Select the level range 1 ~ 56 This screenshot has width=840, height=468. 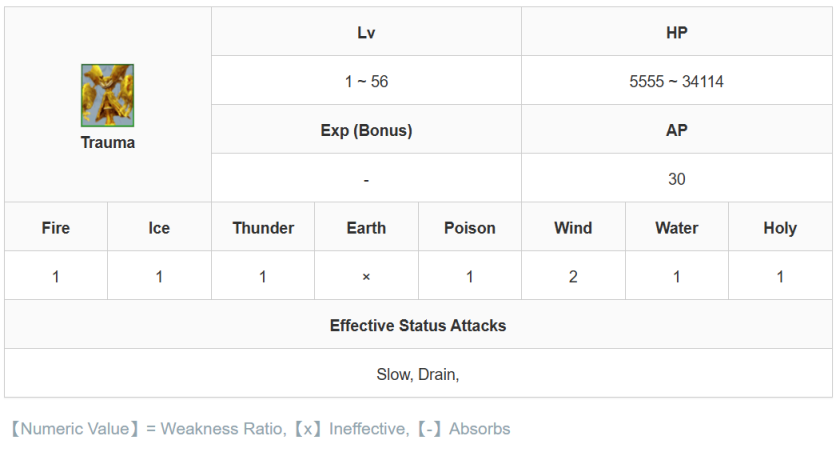pos(366,81)
